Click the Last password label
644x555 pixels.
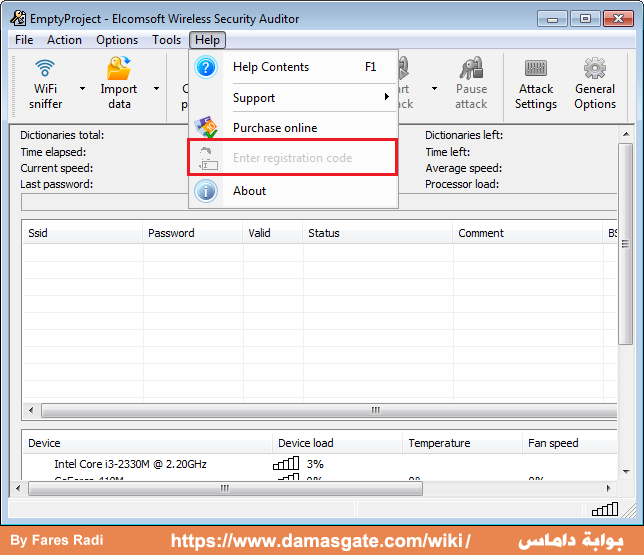(57, 184)
